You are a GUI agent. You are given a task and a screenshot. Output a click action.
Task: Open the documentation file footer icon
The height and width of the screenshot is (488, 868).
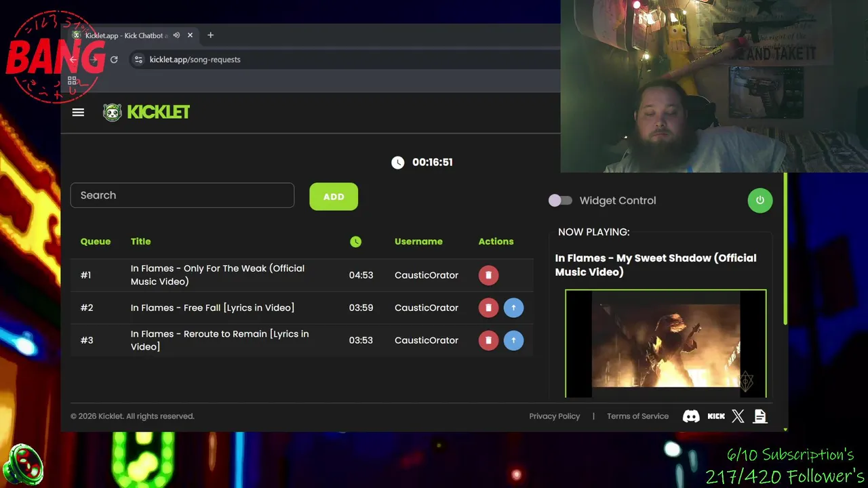point(759,416)
